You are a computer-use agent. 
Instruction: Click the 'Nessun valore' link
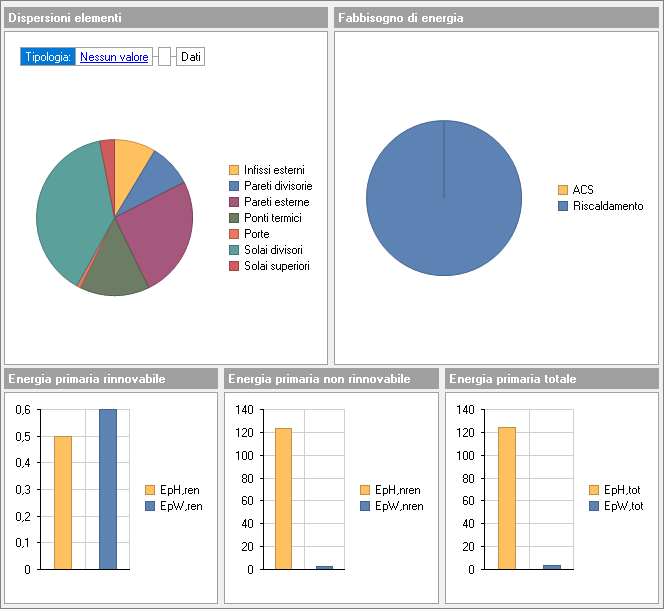(114, 57)
